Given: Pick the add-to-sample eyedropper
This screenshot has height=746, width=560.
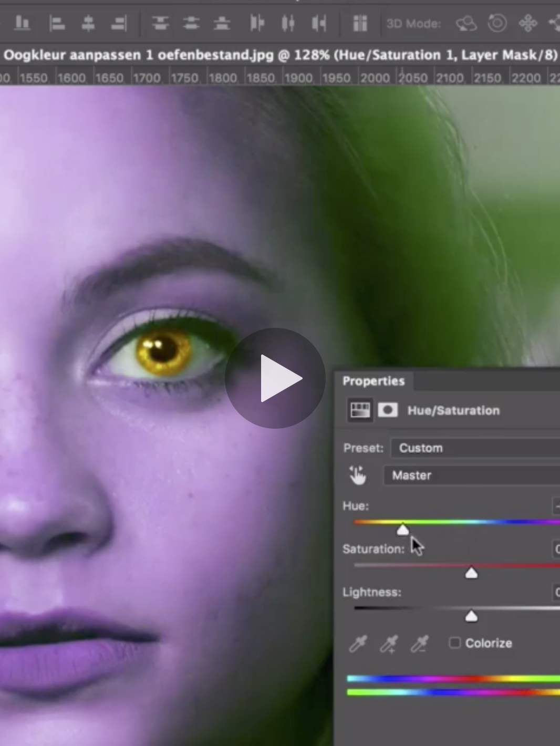Looking at the screenshot, I should point(389,644).
